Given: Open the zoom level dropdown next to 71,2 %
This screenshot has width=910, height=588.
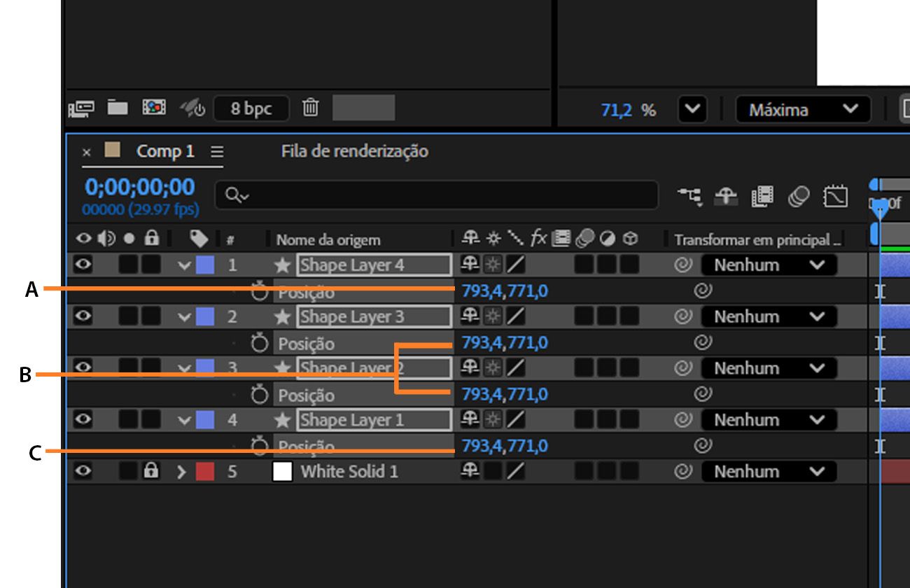Looking at the screenshot, I should pos(692,110).
